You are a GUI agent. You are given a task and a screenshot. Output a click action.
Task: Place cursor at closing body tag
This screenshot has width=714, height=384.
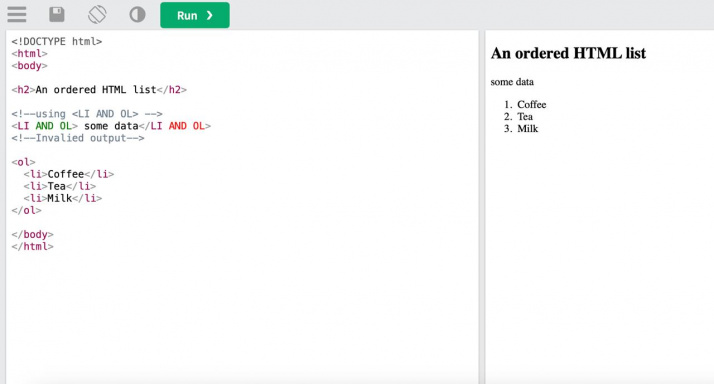(32, 234)
